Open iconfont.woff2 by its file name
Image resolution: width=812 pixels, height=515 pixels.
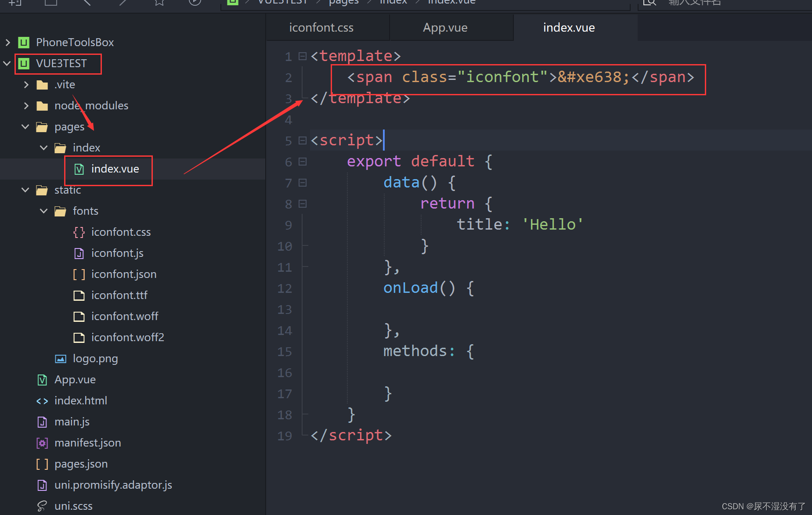click(x=127, y=337)
